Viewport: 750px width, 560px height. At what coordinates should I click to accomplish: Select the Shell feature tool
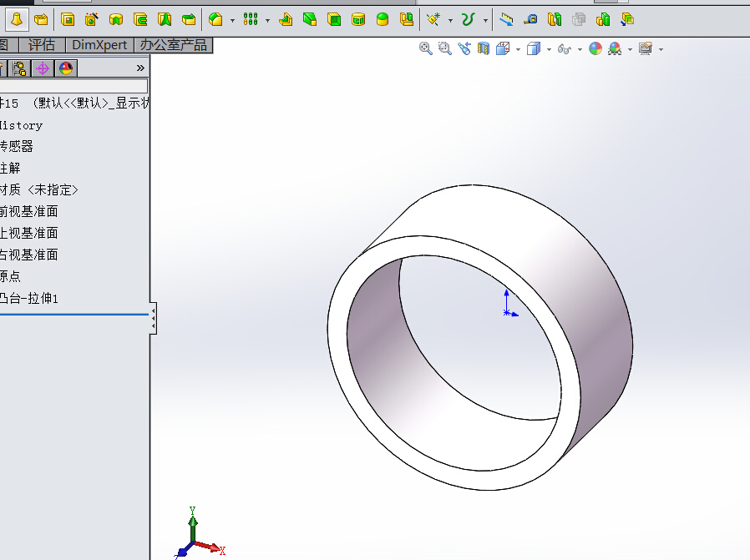(x=334, y=19)
